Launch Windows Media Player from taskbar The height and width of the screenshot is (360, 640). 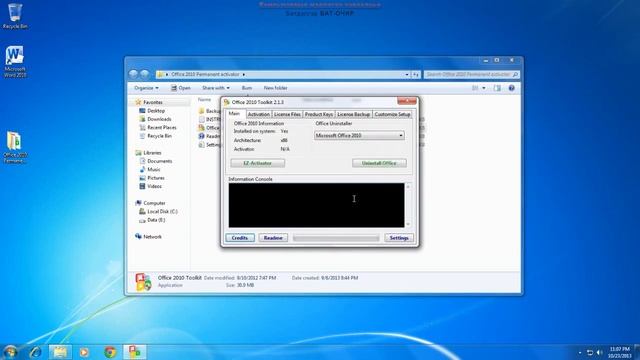point(84,352)
